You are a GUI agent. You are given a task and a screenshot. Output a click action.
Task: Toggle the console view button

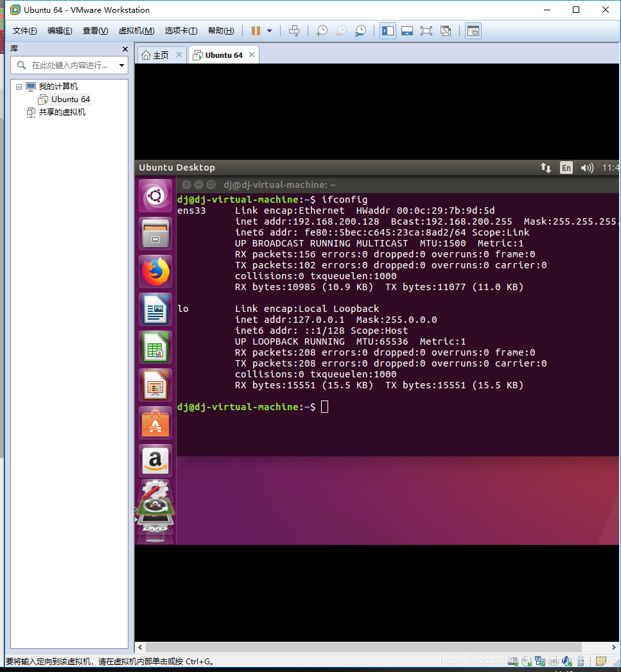(x=473, y=31)
